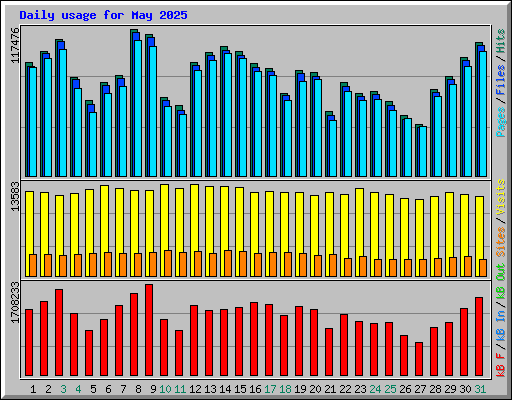Click the cyan pages bar for day 31
Viewport: 512px width, 400px height.
coord(483,114)
